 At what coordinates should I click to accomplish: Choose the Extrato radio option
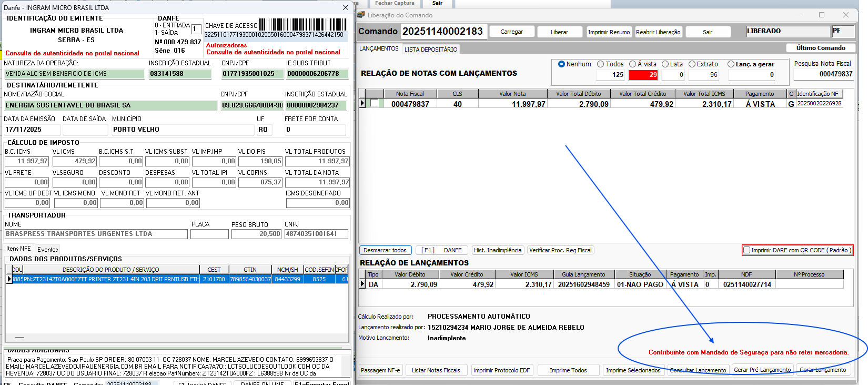tap(692, 64)
